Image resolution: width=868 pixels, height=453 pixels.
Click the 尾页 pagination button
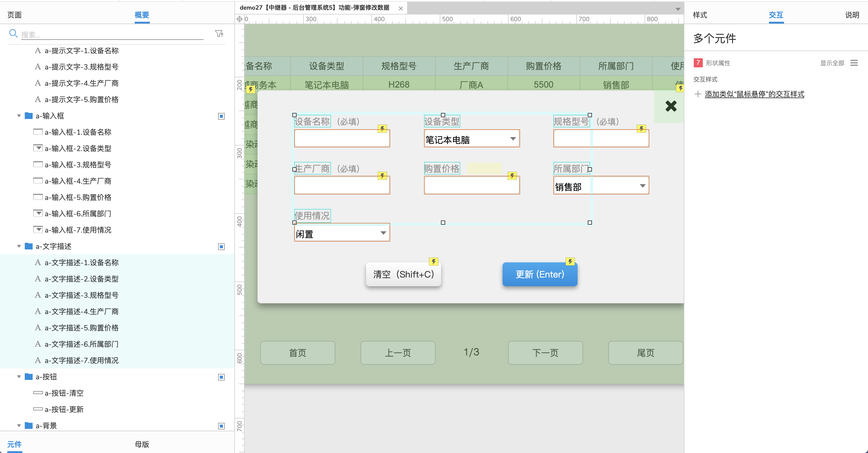646,352
